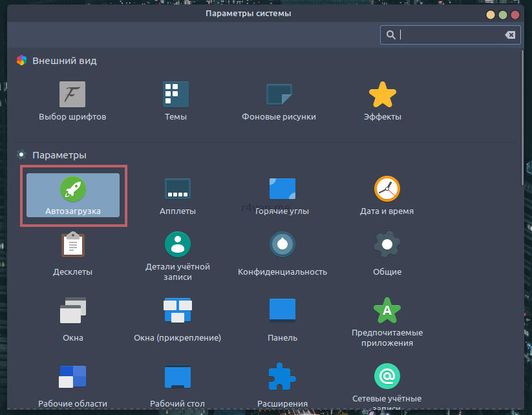Open Детали учётной записи settings
Screen dimensions: 532x415
point(178,244)
